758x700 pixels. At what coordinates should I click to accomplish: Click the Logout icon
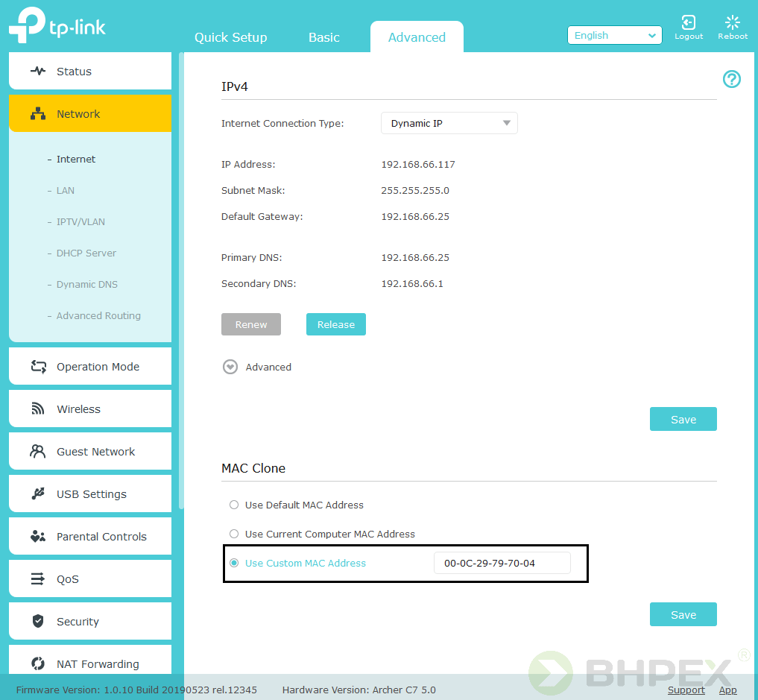689,23
